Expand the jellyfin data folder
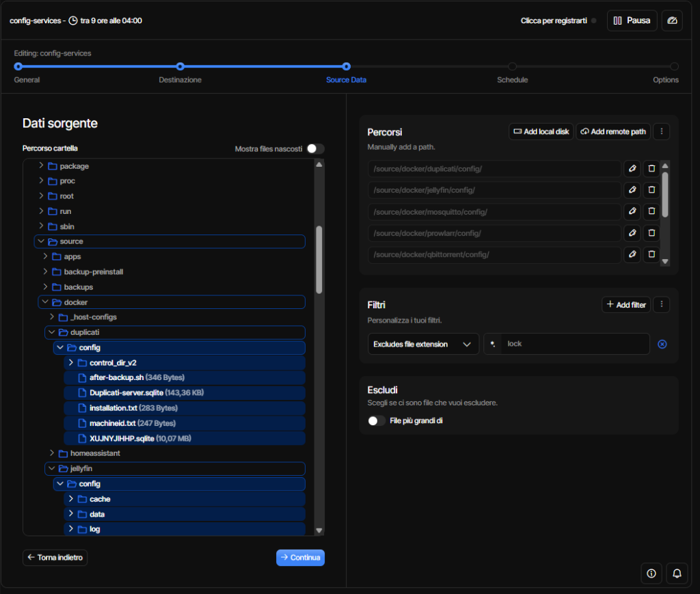The width and height of the screenshot is (700, 594). (71, 513)
